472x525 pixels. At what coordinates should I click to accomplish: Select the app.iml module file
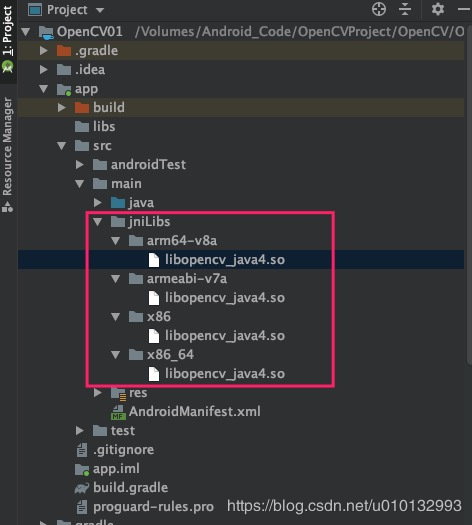point(107,469)
